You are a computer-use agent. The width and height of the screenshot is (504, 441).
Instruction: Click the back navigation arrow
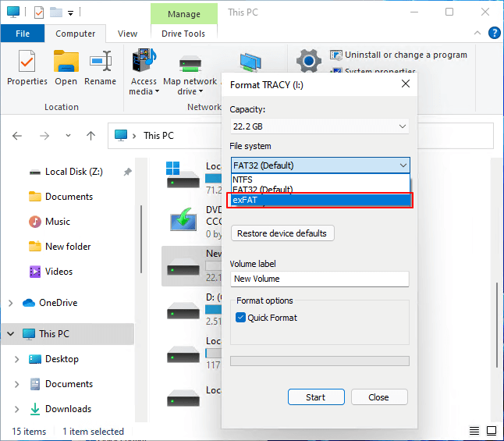(x=19, y=136)
